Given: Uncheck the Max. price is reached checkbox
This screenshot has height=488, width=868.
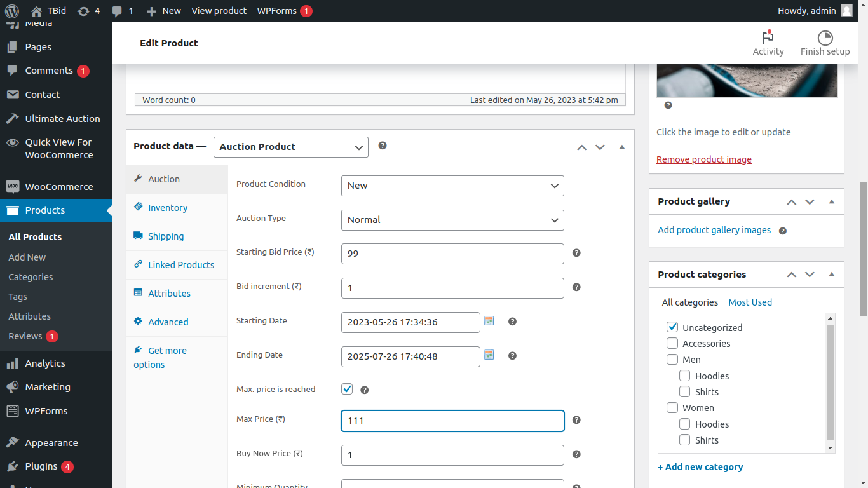Looking at the screenshot, I should coord(347,389).
